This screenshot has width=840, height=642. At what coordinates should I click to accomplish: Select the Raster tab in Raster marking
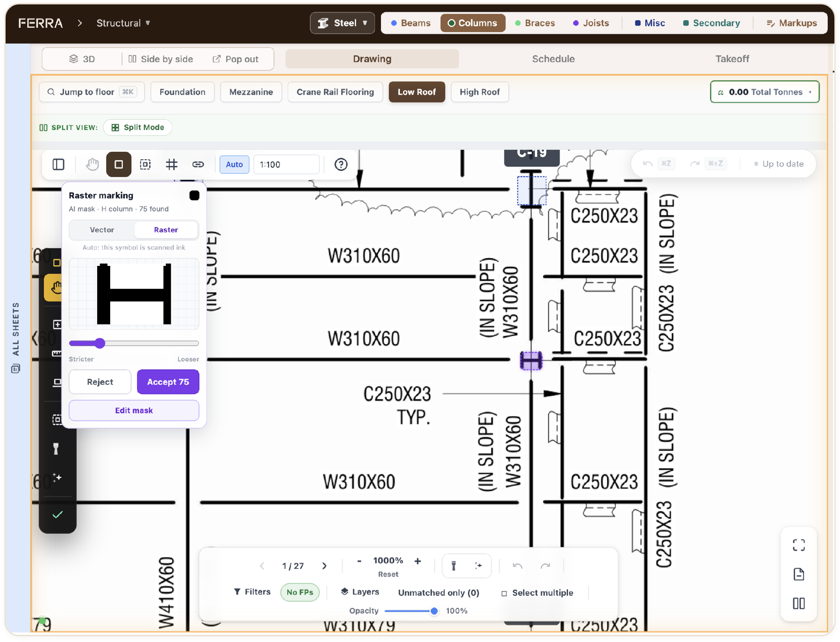coord(166,230)
